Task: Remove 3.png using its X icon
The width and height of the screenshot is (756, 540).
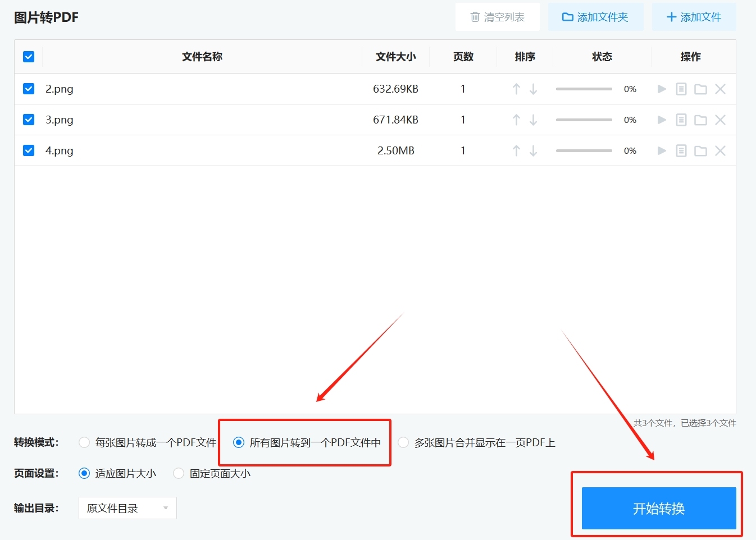Action: tap(720, 120)
